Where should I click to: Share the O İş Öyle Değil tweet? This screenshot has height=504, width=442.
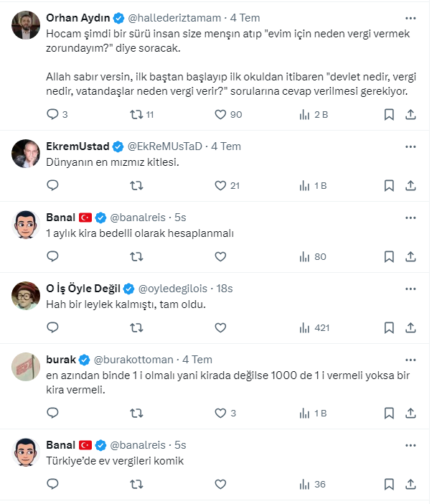tap(411, 327)
